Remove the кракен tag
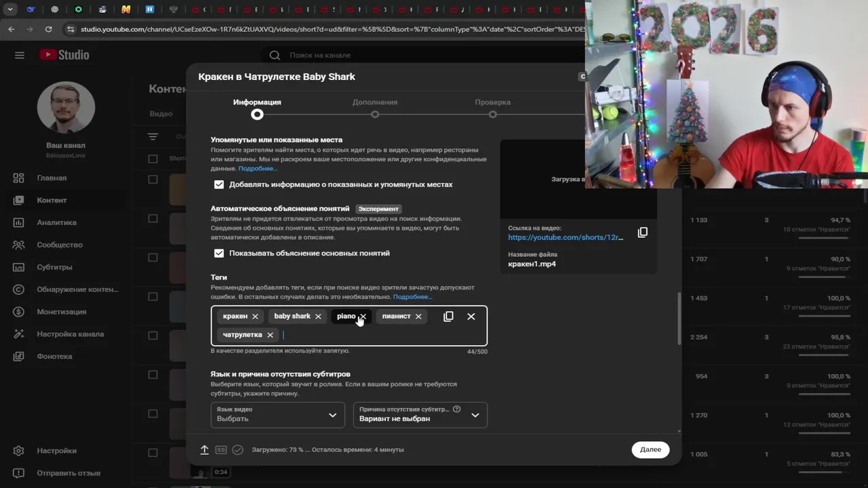This screenshot has height=488, width=868. click(255, 317)
